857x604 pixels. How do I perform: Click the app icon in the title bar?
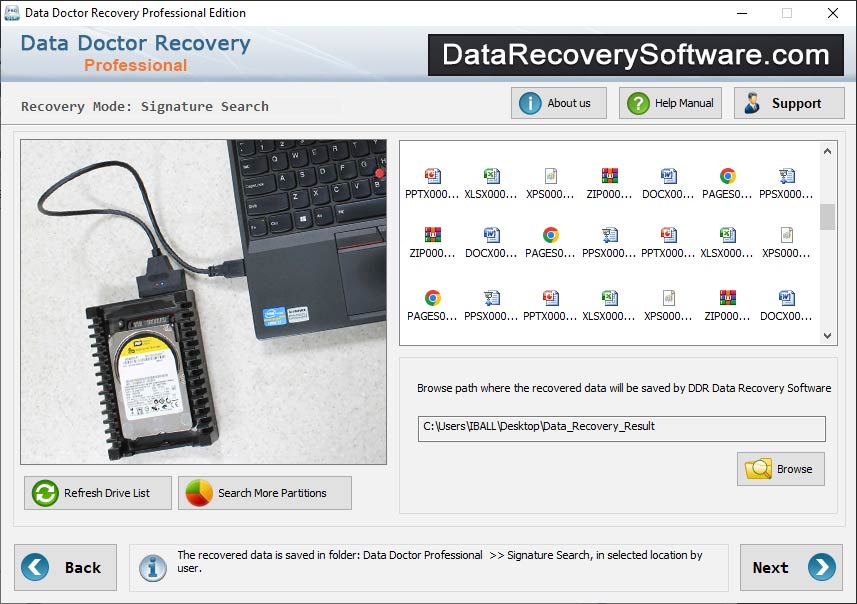[x=11, y=13]
